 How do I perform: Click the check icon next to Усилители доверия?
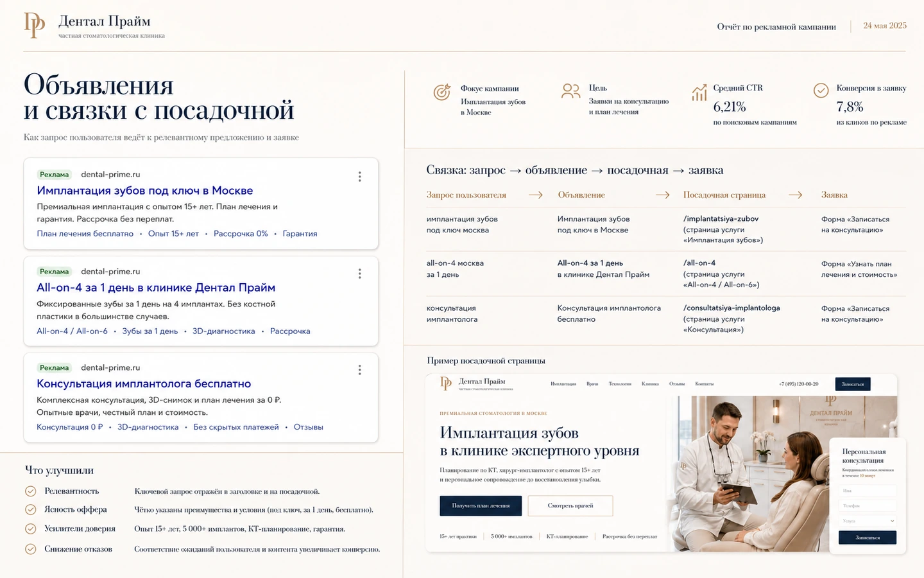pyautogui.click(x=30, y=529)
